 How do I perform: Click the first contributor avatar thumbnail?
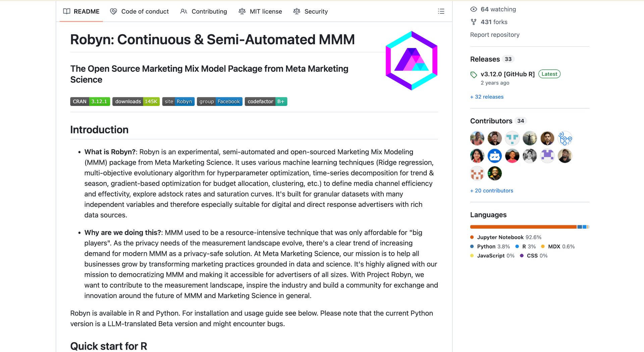tap(477, 138)
